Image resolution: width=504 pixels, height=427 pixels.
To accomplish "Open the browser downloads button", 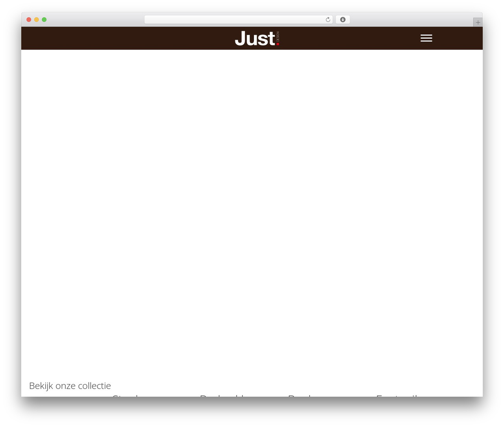I will coord(343,20).
